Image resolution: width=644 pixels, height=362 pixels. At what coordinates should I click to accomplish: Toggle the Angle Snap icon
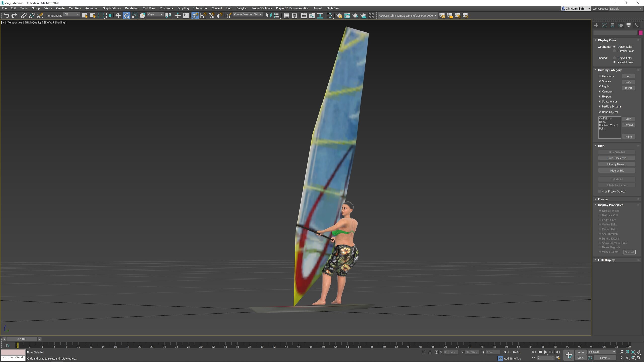203,16
